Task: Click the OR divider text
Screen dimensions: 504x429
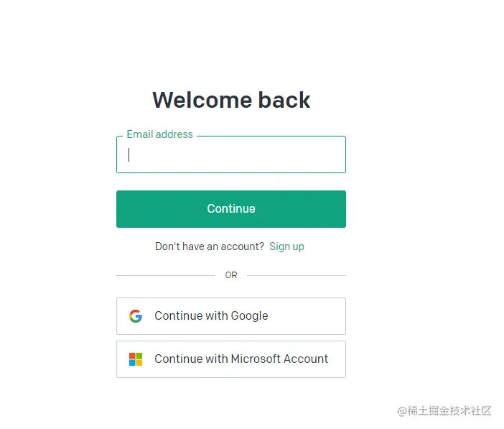Action: [x=231, y=275]
